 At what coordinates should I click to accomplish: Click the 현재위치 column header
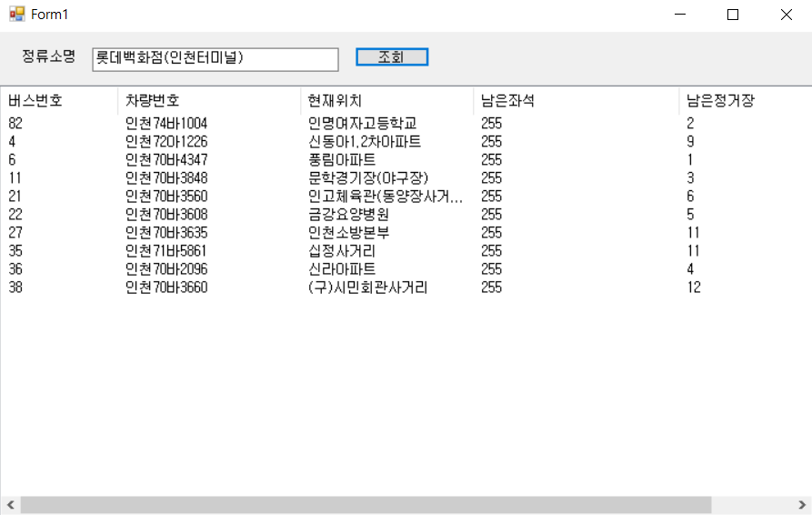(386, 100)
